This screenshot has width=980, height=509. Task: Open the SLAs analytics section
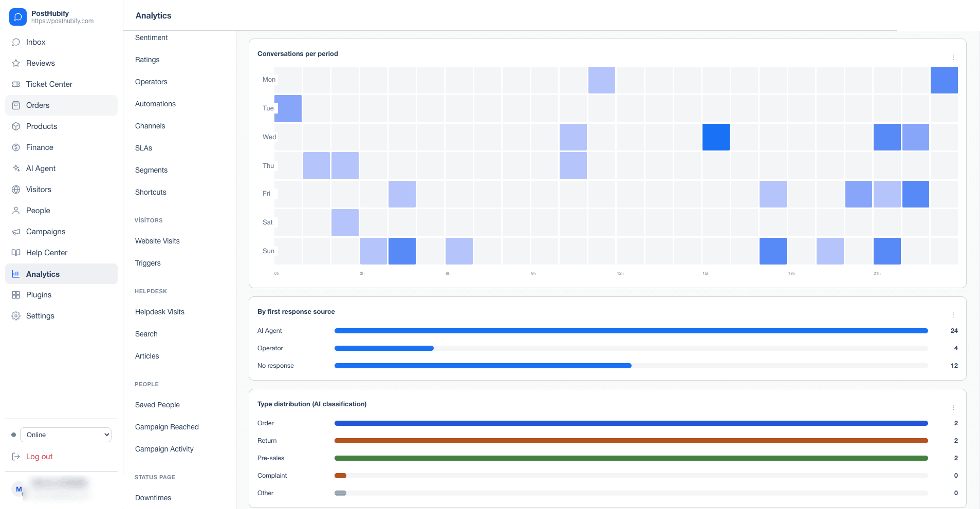coord(143,148)
